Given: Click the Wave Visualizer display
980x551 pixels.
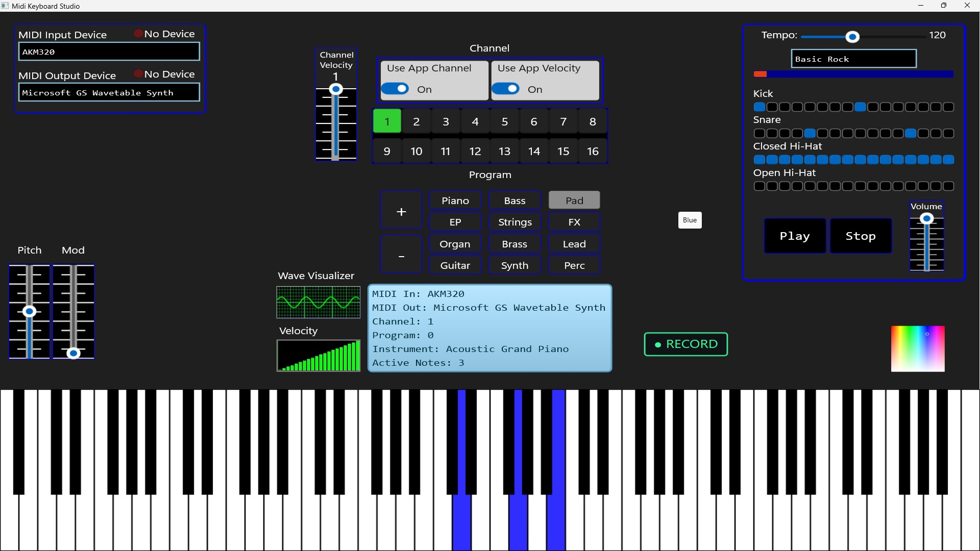Looking at the screenshot, I should [318, 303].
